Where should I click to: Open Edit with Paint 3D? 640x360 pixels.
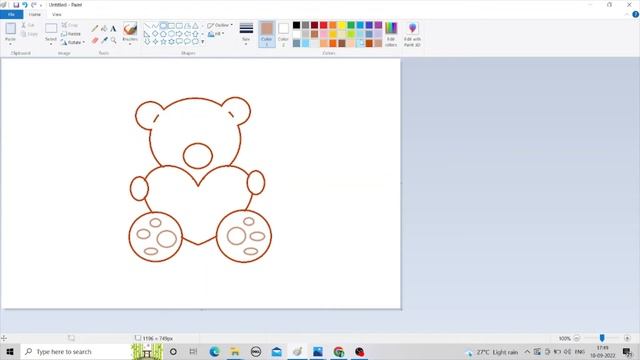[x=412, y=34]
